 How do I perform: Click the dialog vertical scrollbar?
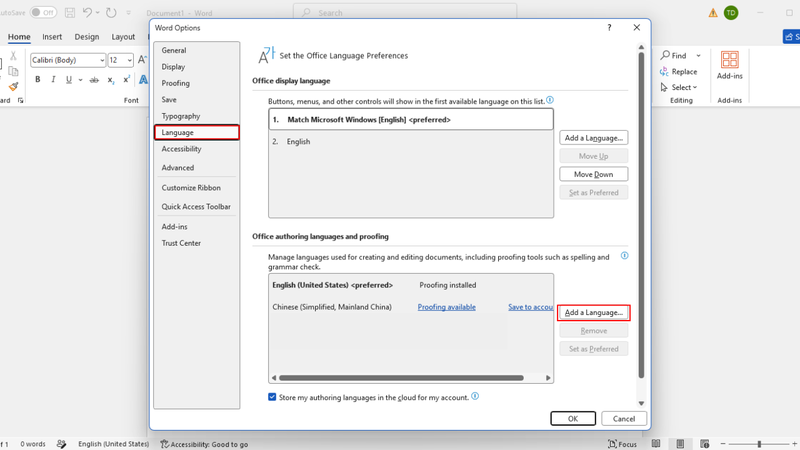[x=641, y=214]
